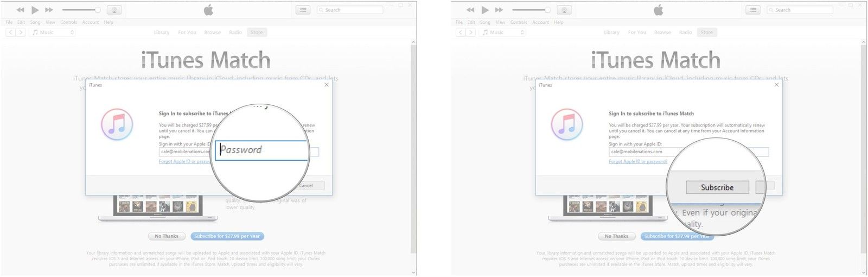868x277 pixels.
Task: Click iTunes music note logo in right dialog
Action: coord(567,124)
